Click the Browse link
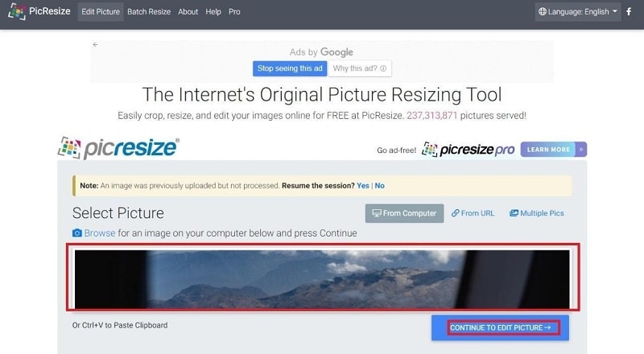644x354 pixels. click(x=100, y=233)
